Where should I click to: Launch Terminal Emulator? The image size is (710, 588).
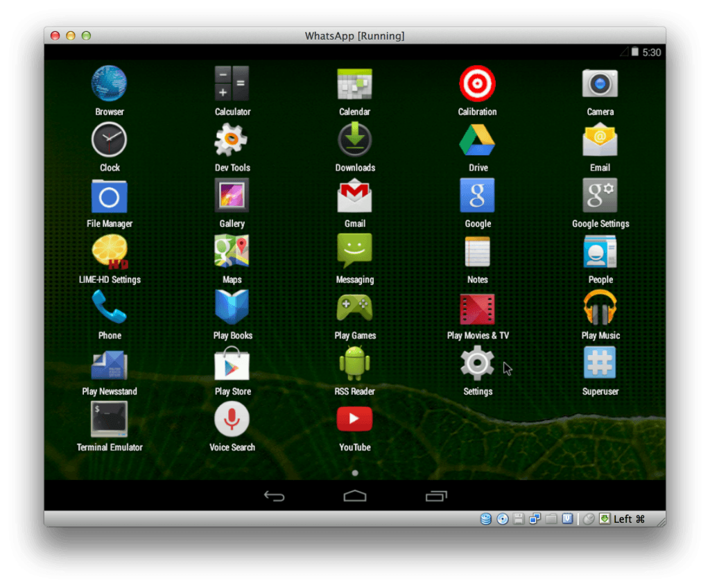109,420
